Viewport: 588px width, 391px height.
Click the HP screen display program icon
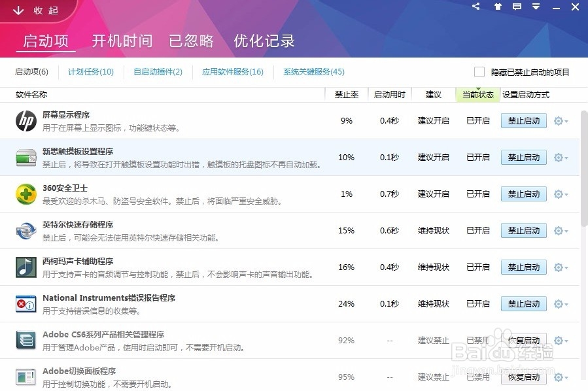(26, 121)
